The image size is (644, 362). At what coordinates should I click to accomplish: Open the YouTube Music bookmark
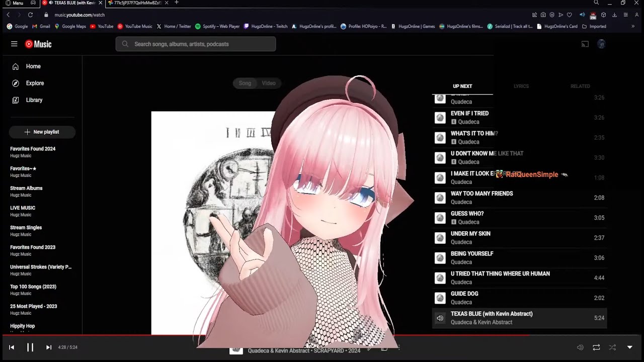click(135, 27)
